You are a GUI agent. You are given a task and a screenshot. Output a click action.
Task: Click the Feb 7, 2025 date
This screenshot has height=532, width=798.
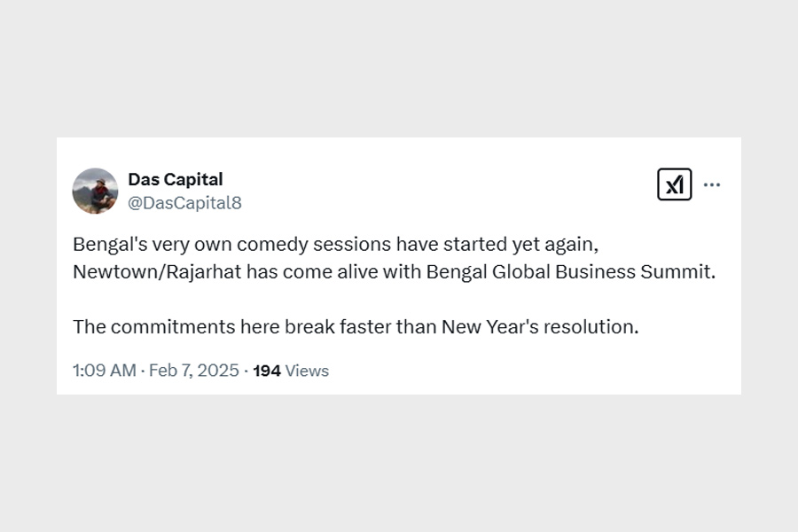194,371
